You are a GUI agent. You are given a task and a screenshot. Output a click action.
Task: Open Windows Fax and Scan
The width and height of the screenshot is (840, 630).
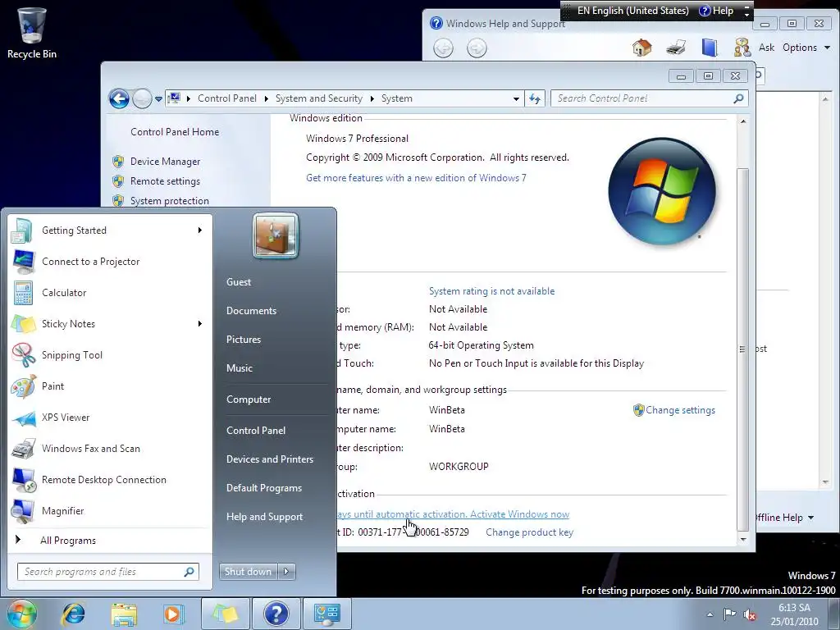click(x=110, y=449)
